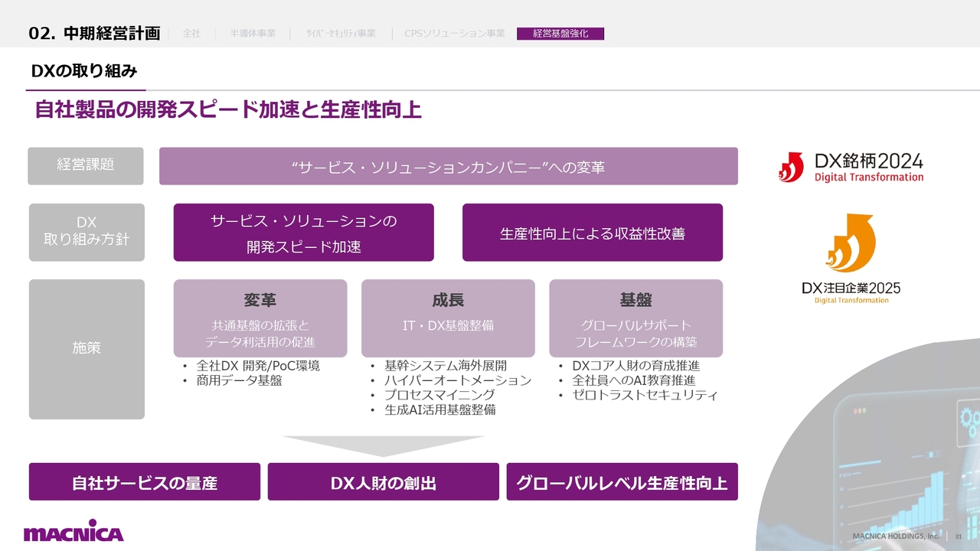Select the グローバルレベル生産性向上 box
This screenshot has height=551, width=980.
click(622, 482)
